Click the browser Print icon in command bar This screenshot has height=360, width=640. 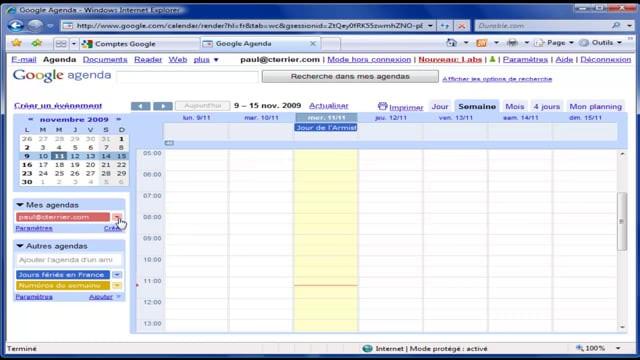click(x=512, y=42)
